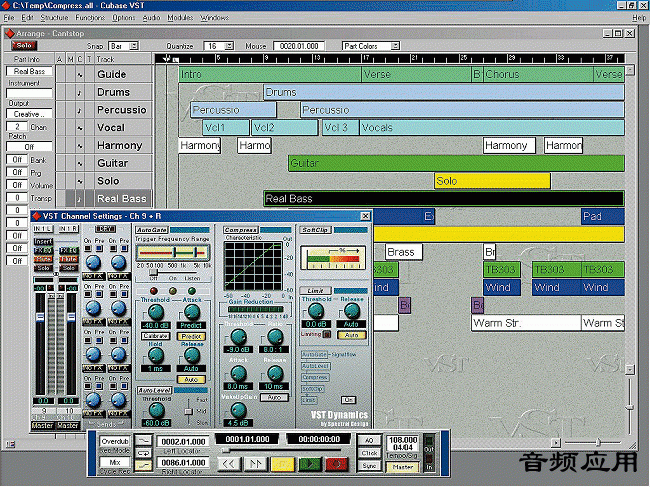The width and height of the screenshot is (650, 487).
Task: Click the yellow stop button on transport
Action: (x=282, y=464)
